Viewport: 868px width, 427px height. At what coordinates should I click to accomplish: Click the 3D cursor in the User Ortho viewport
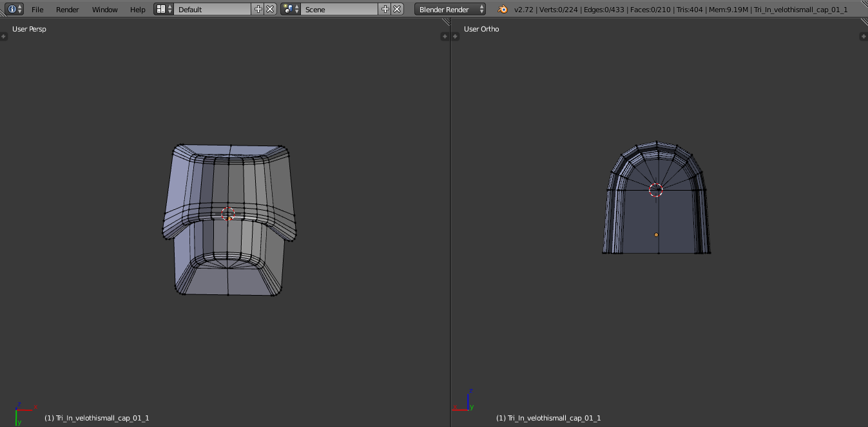click(x=655, y=190)
